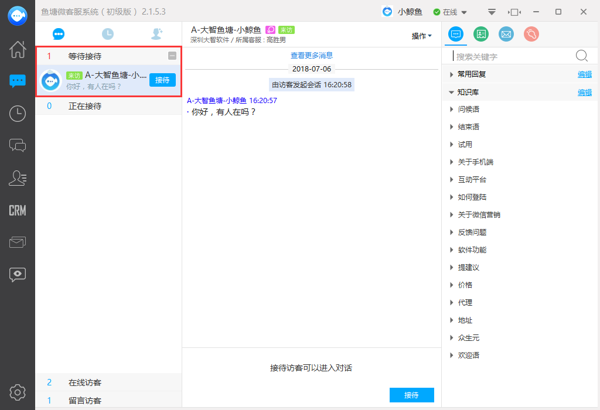The width and height of the screenshot is (600, 410).
Task: Expand the 问候语 knowledge category
Action: [x=467, y=109]
